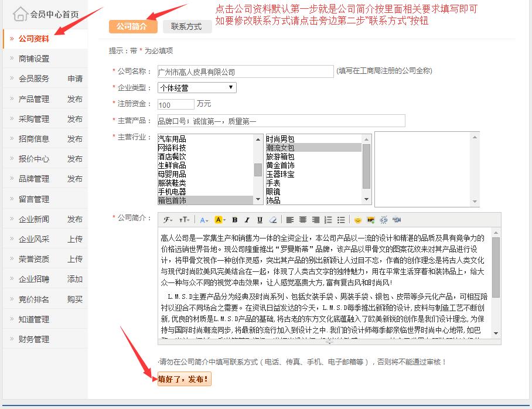Apply underline formatting in the editor

coord(260,220)
